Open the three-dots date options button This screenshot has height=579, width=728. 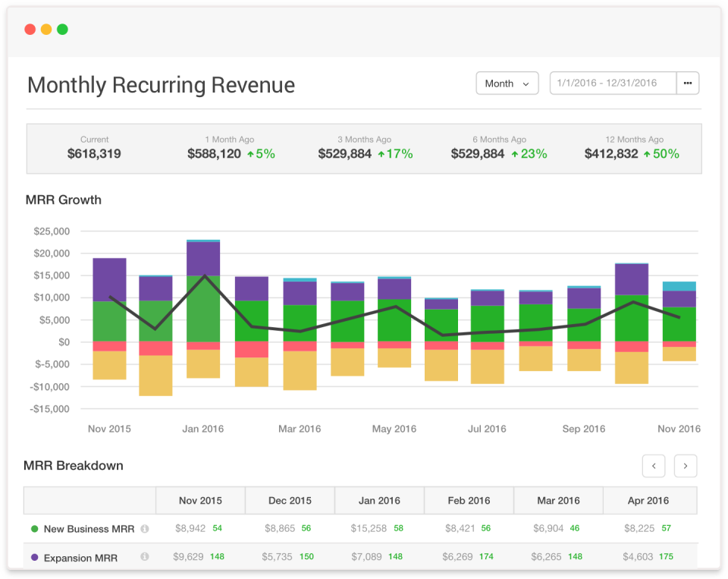coord(688,83)
